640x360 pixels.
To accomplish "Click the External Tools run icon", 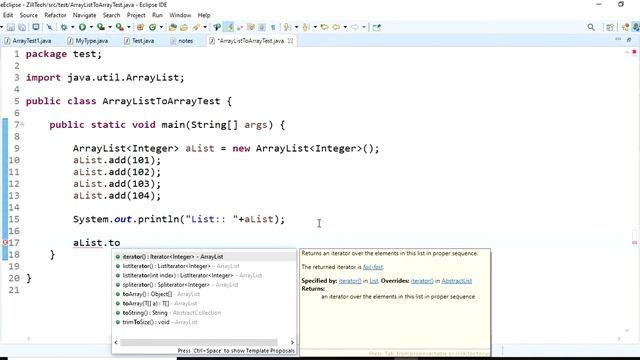I will (120, 27).
